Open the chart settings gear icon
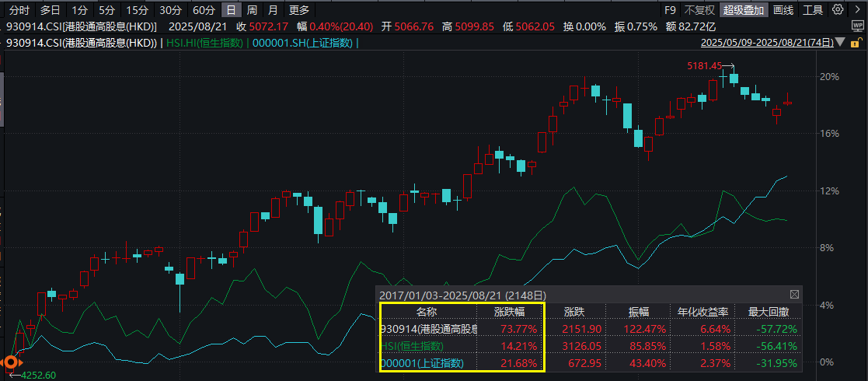Image resolution: width=868 pixels, height=381 pixels. (x=838, y=9)
